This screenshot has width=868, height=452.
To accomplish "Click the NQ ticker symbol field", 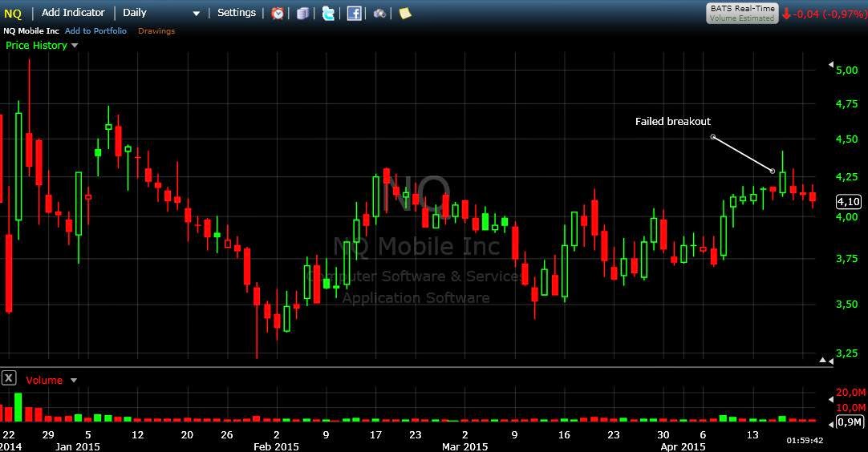I will click(x=14, y=14).
